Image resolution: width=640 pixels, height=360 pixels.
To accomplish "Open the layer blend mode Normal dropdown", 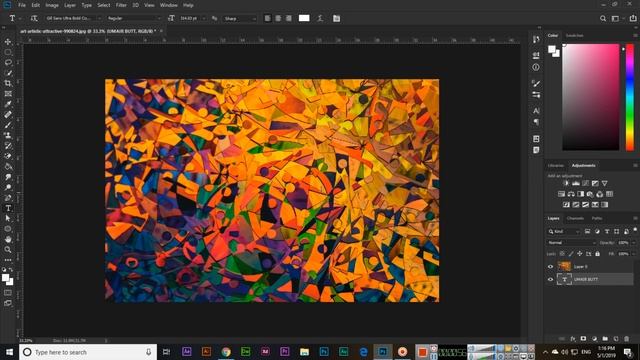I will pos(571,243).
